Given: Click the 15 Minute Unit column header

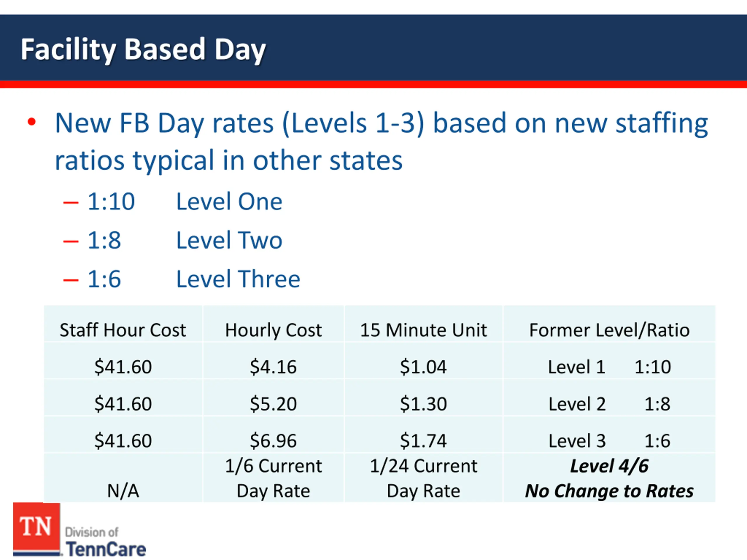Looking at the screenshot, I should click(423, 330).
